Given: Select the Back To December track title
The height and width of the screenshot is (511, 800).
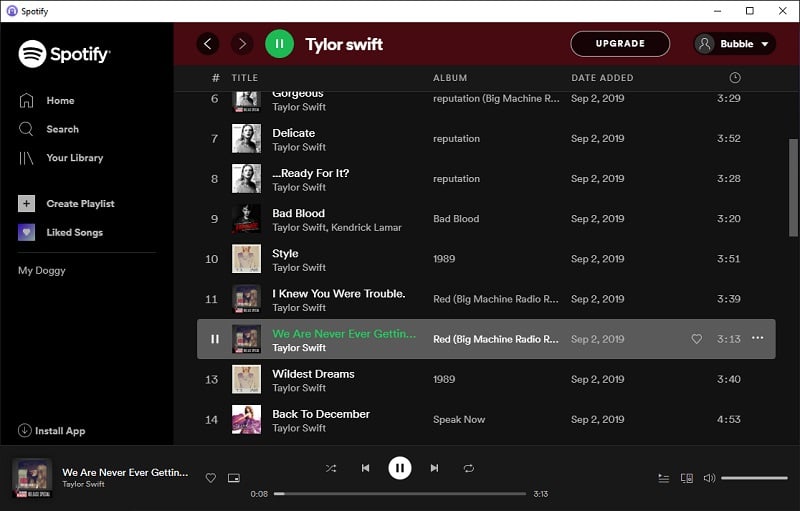Looking at the screenshot, I should pyautogui.click(x=321, y=414).
